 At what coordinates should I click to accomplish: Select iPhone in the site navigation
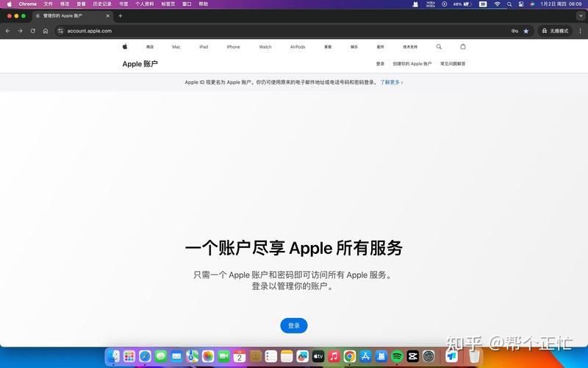(x=233, y=47)
